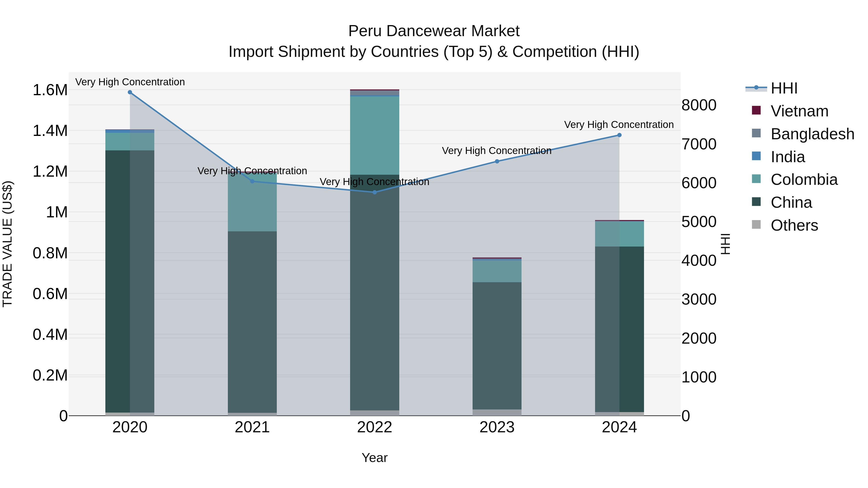Click the 1M trade value tick
868x488 pixels.
(57, 213)
